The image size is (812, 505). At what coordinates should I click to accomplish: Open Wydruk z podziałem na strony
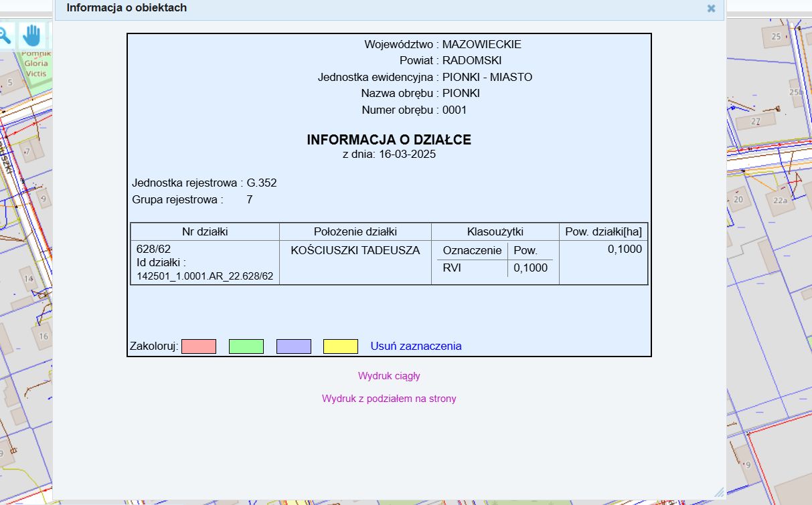coord(389,399)
